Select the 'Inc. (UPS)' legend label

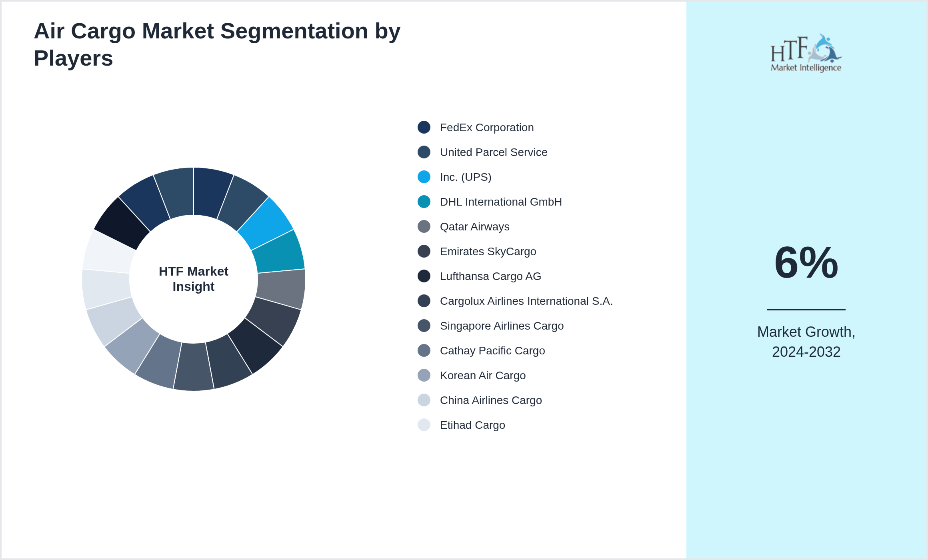point(466,177)
